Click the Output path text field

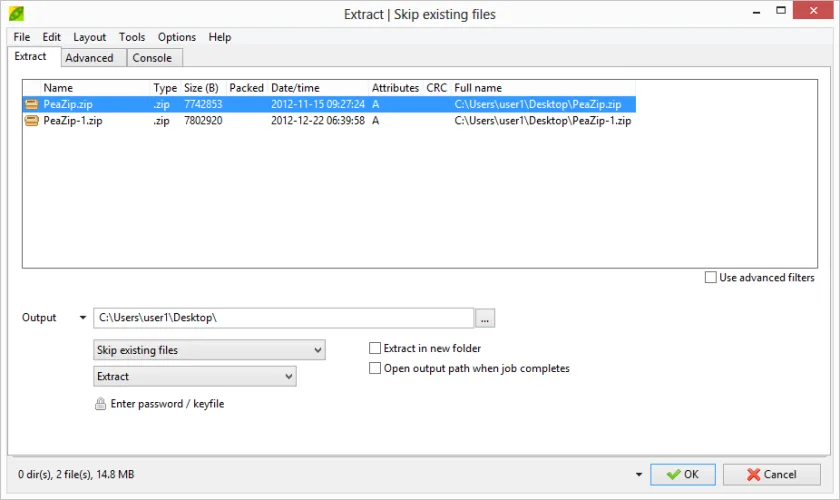[x=283, y=318]
